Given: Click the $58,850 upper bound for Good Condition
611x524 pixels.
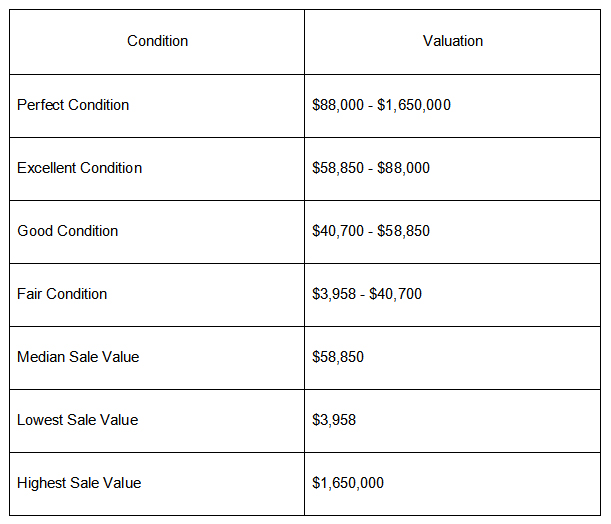Looking at the screenshot, I should point(403,231).
